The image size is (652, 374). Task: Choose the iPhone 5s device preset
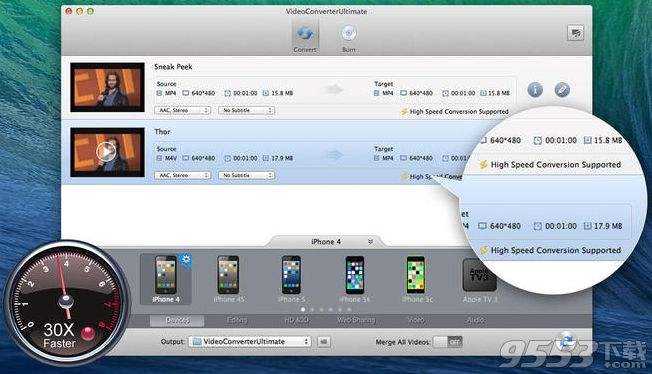tap(354, 279)
